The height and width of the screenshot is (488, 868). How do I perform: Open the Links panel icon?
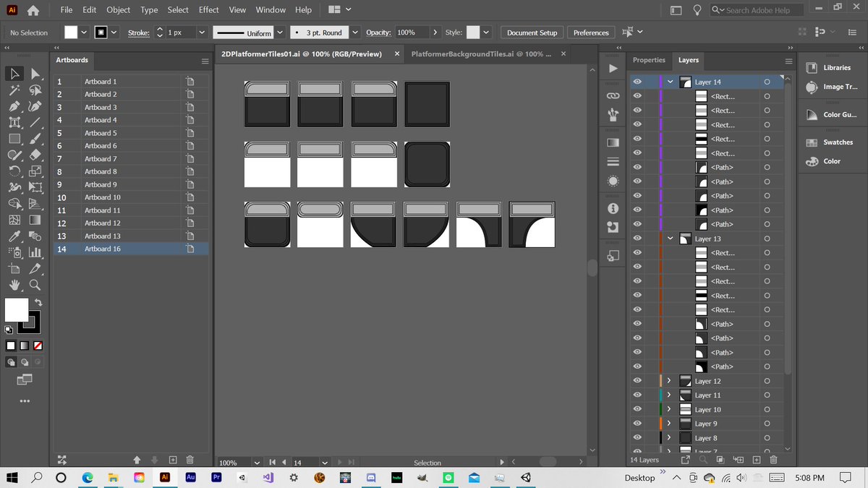click(x=613, y=95)
